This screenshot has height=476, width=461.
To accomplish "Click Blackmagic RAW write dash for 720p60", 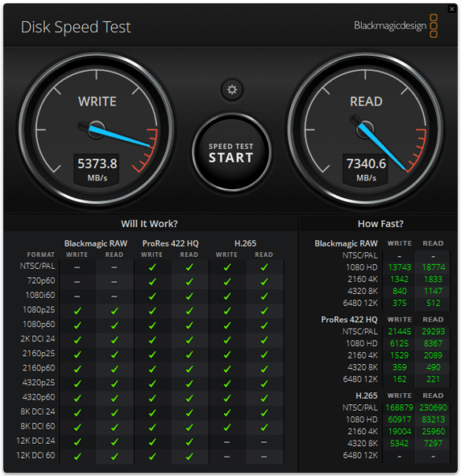I will point(77,282).
